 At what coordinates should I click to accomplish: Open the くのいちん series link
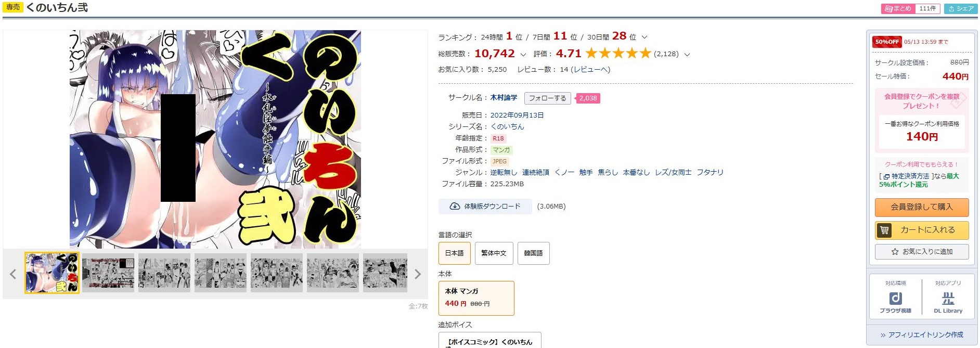pyautogui.click(x=507, y=126)
